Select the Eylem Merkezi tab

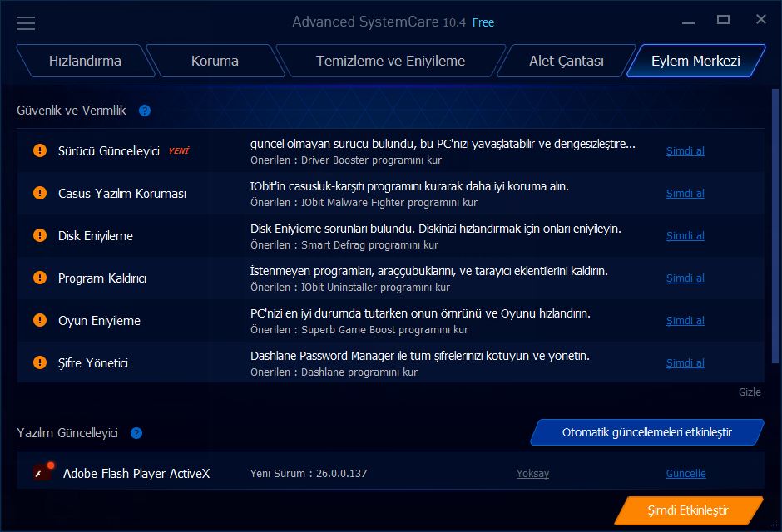(x=695, y=61)
